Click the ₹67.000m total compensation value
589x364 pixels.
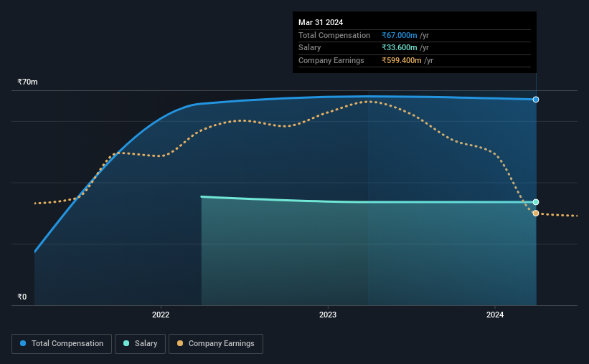400,35
